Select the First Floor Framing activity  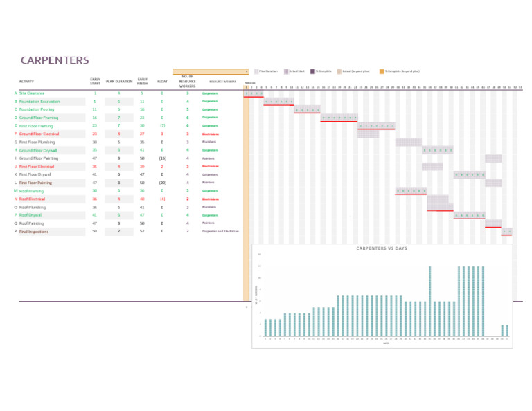[x=36, y=126]
